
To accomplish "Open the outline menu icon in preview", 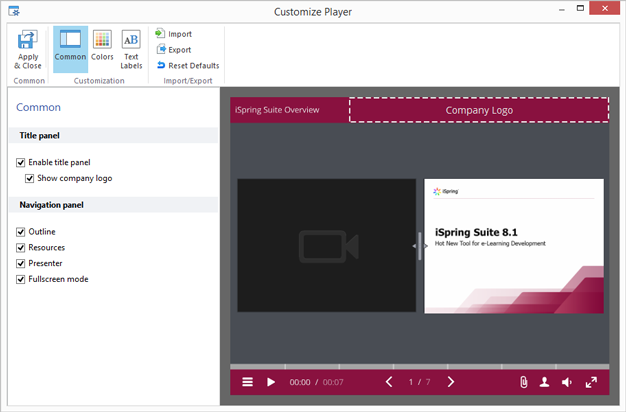I will [x=248, y=382].
